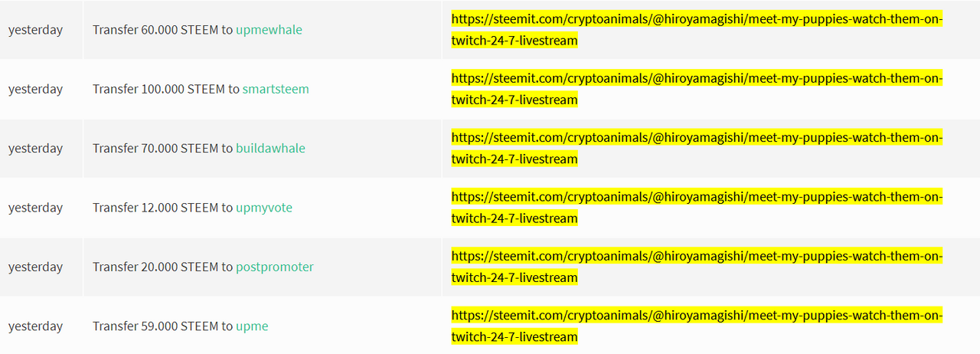980x354 pixels.
Task: Click 'yesterday' timestamp in upme row
Action: (35, 326)
